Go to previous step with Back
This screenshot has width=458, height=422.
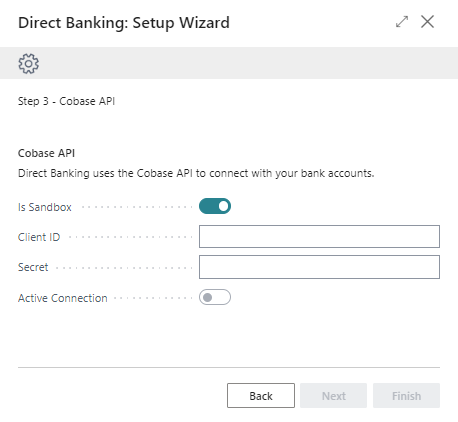click(x=261, y=396)
